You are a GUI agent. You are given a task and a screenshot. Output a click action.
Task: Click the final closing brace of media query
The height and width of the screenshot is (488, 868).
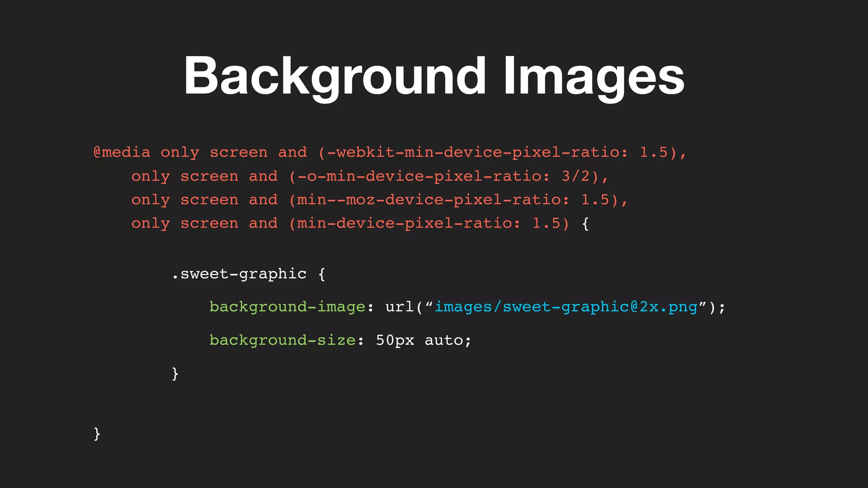click(x=97, y=434)
